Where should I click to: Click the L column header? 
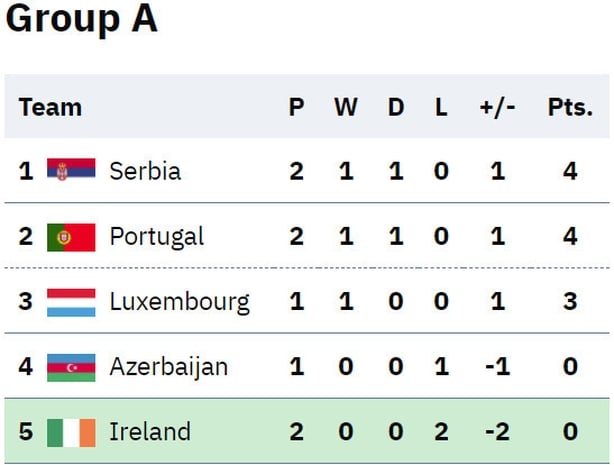click(441, 107)
